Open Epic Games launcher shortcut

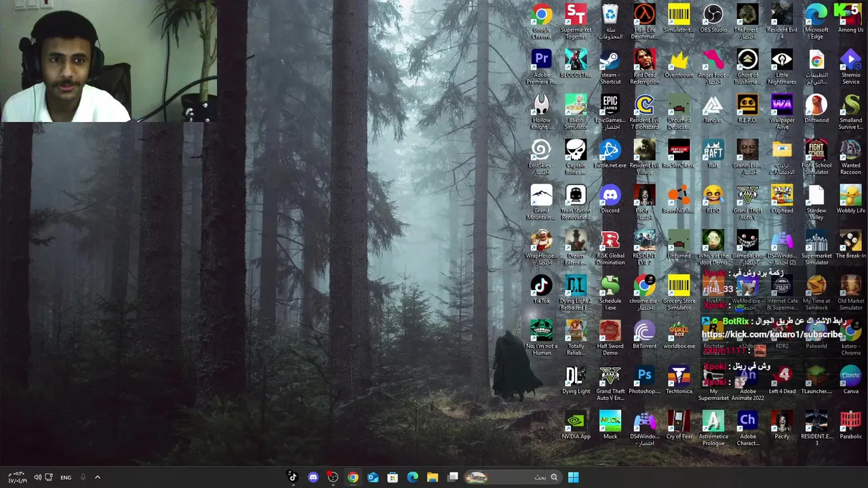(610, 111)
